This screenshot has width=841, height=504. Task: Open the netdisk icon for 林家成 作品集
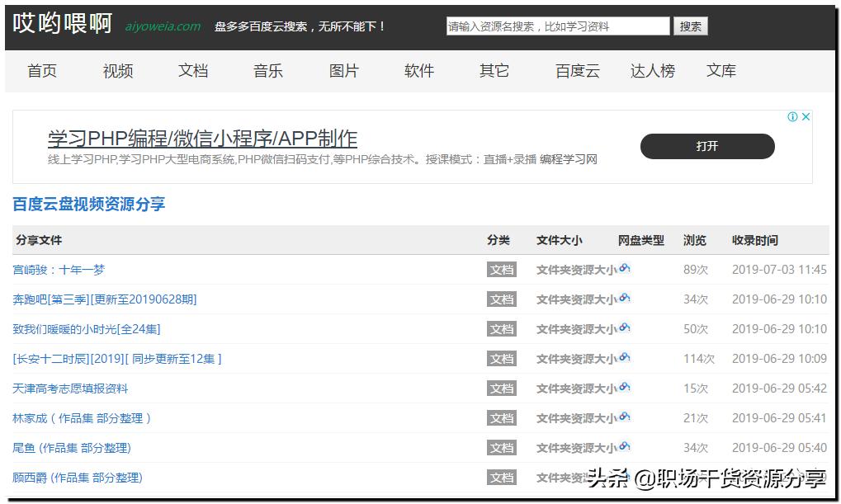pyautogui.click(x=625, y=417)
